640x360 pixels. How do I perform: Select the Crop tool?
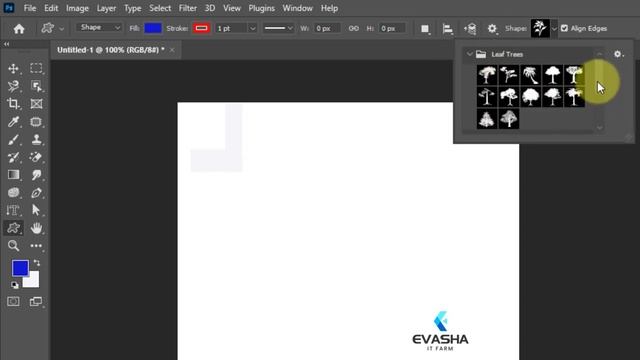[13, 104]
